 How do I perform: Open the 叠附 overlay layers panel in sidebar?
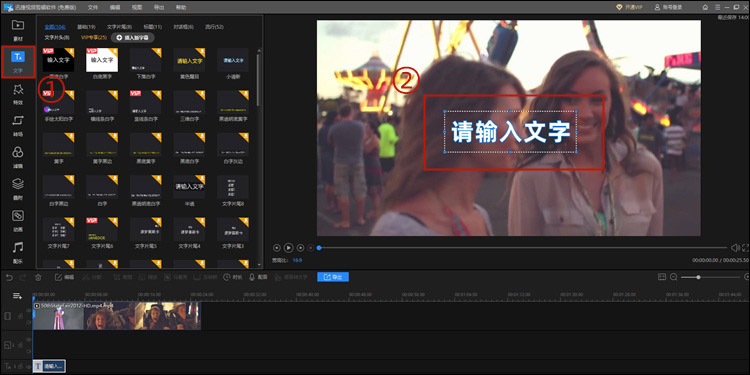pos(18,189)
